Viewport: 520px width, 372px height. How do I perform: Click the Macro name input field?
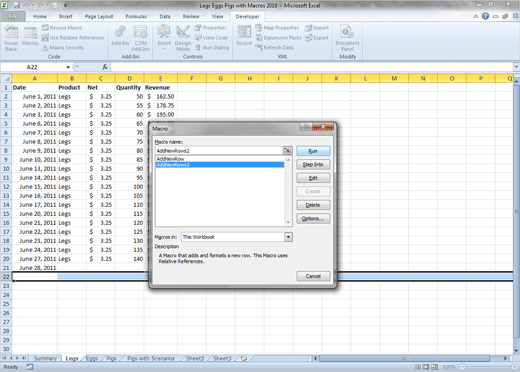coord(219,151)
